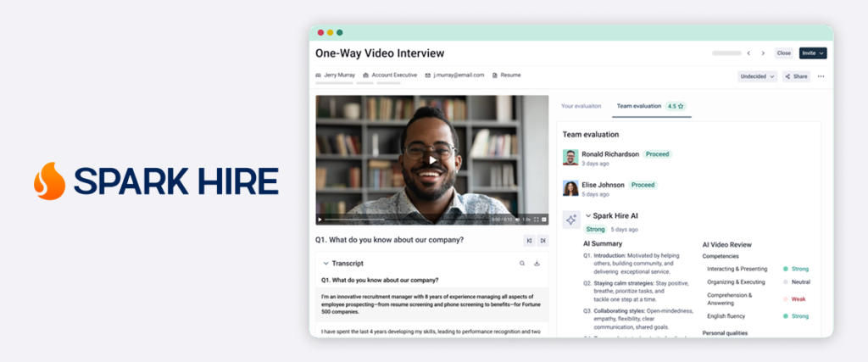Screen dimensions: 868x362
Task: Click Ronald Richardson's avatar
Action: (570, 157)
